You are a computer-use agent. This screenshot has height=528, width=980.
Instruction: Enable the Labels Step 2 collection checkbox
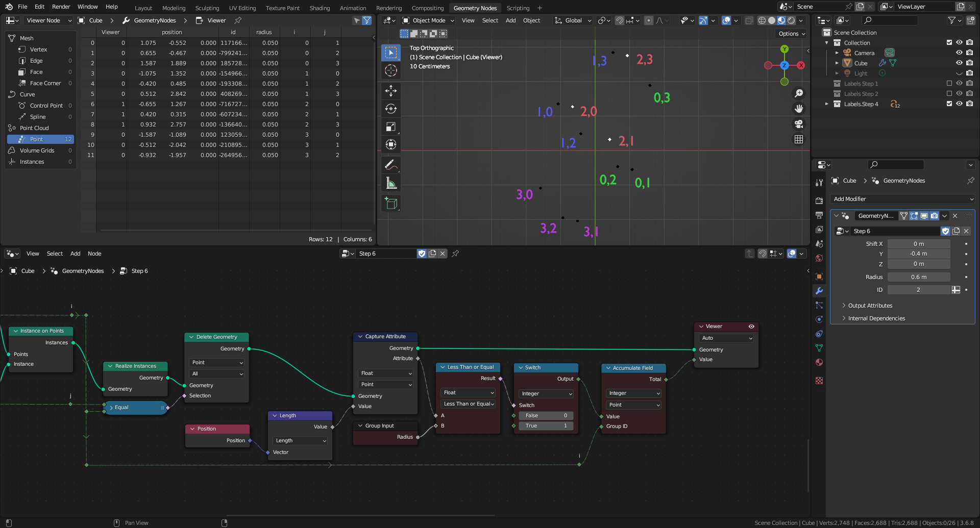(x=949, y=94)
